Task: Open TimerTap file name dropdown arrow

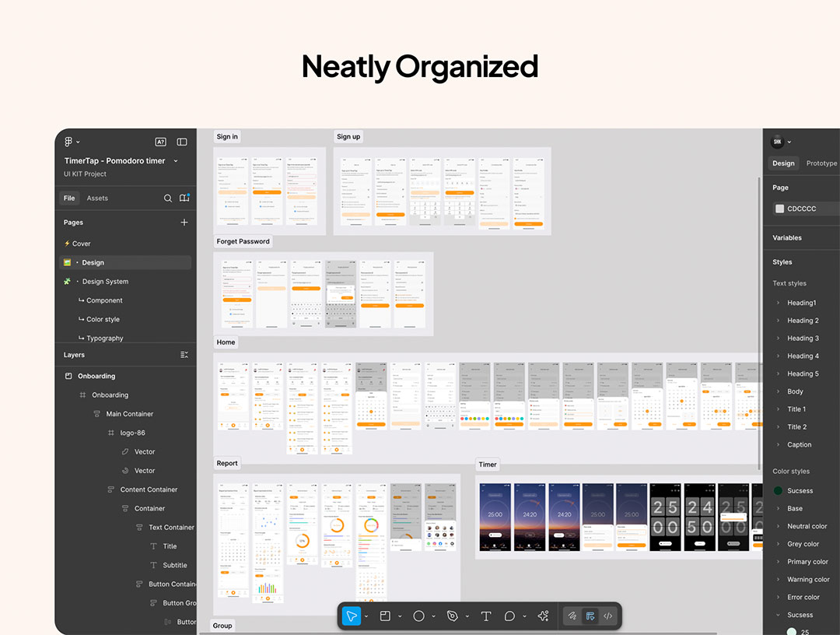Action: (x=176, y=161)
